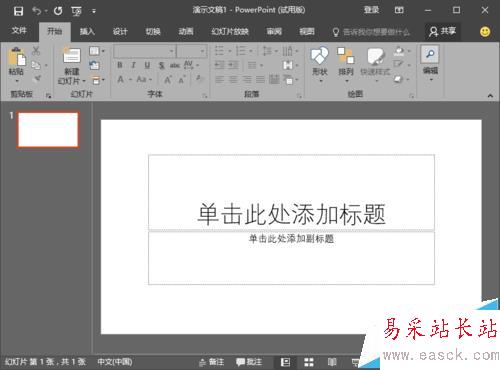This screenshot has width=500, height=370.
Task: Toggle the Bullets list button
Action: pyautogui.click(x=219, y=51)
